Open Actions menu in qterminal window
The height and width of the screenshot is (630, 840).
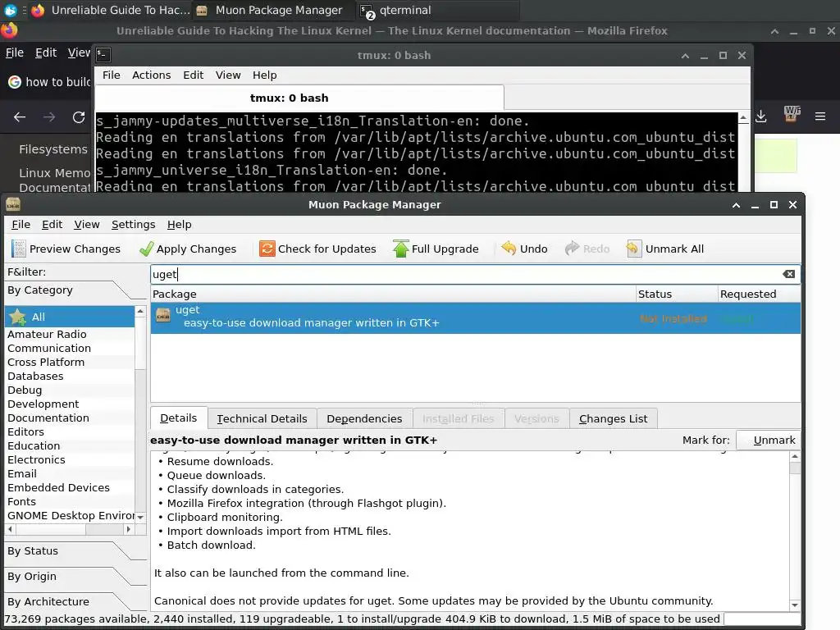(152, 75)
